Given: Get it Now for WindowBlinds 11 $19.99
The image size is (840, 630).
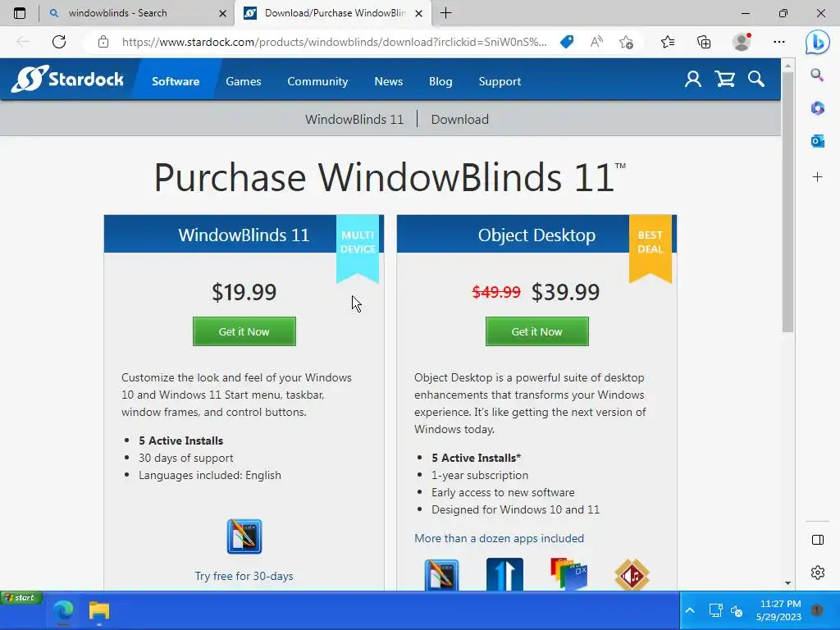Looking at the screenshot, I should (244, 331).
